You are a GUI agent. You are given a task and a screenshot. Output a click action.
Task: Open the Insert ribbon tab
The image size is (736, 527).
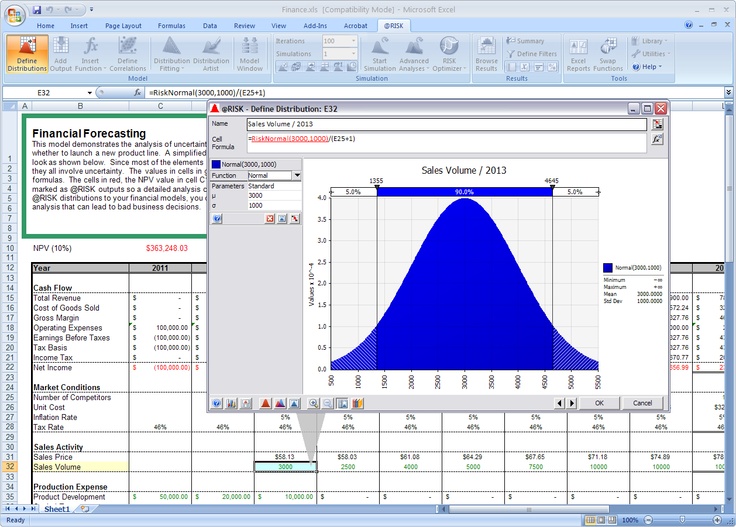(79, 26)
